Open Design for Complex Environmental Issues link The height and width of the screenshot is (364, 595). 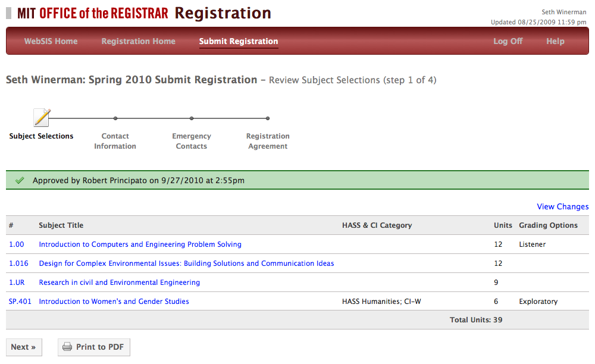tap(186, 263)
